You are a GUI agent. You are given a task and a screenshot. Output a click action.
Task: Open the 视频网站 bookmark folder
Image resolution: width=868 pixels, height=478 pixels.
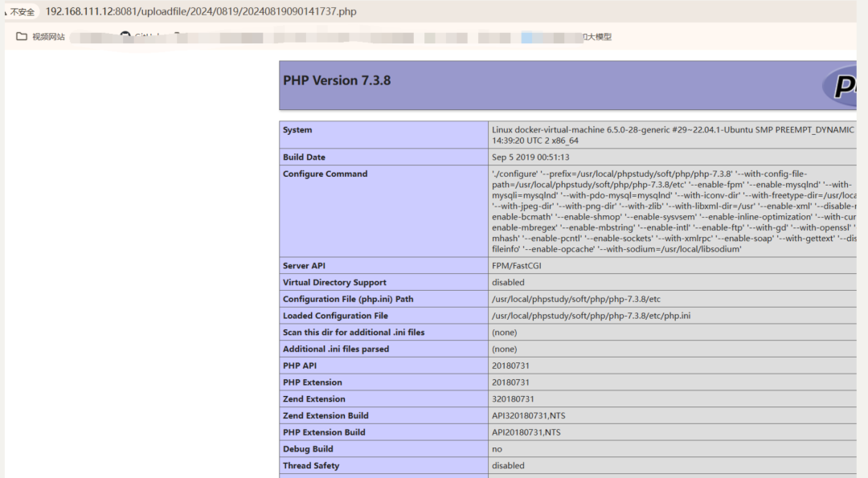[x=40, y=36]
